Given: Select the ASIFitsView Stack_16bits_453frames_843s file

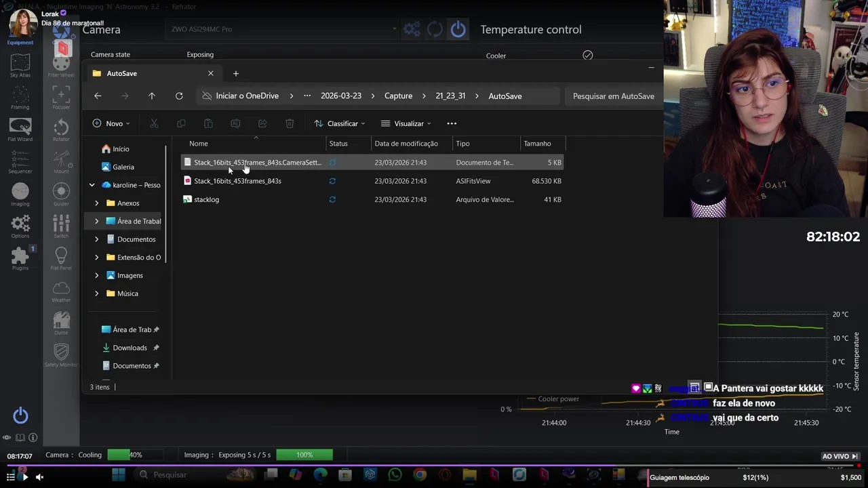Looking at the screenshot, I should click(x=372, y=181).
